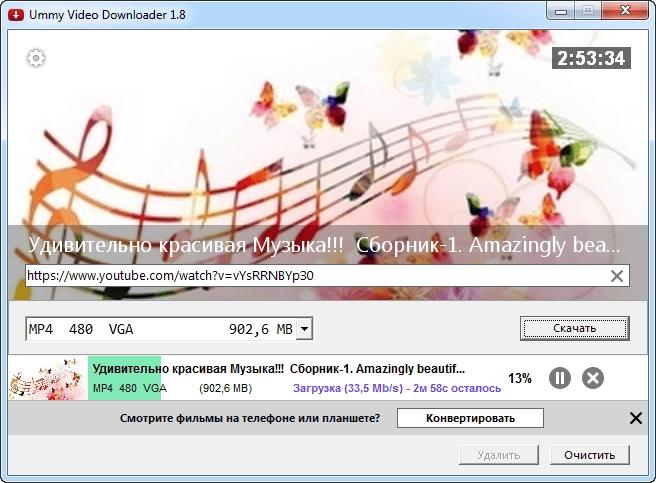Click the Очистить button
The width and height of the screenshot is (656, 483).
click(589, 455)
